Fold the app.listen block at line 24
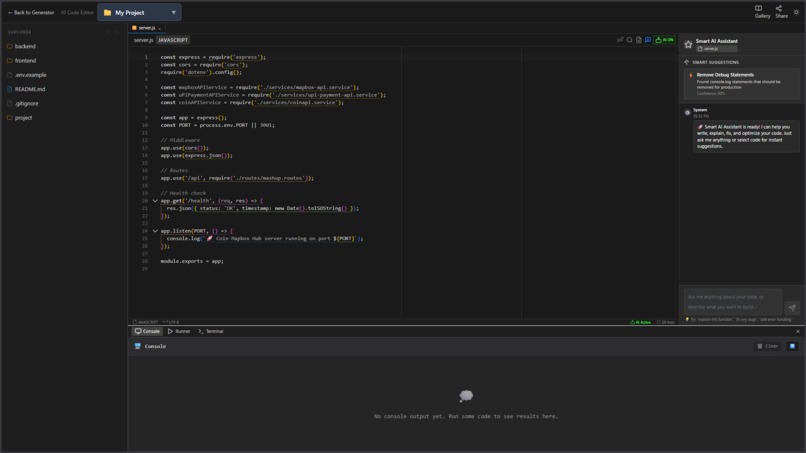This screenshot has height=453, width=806. (155, 231)
